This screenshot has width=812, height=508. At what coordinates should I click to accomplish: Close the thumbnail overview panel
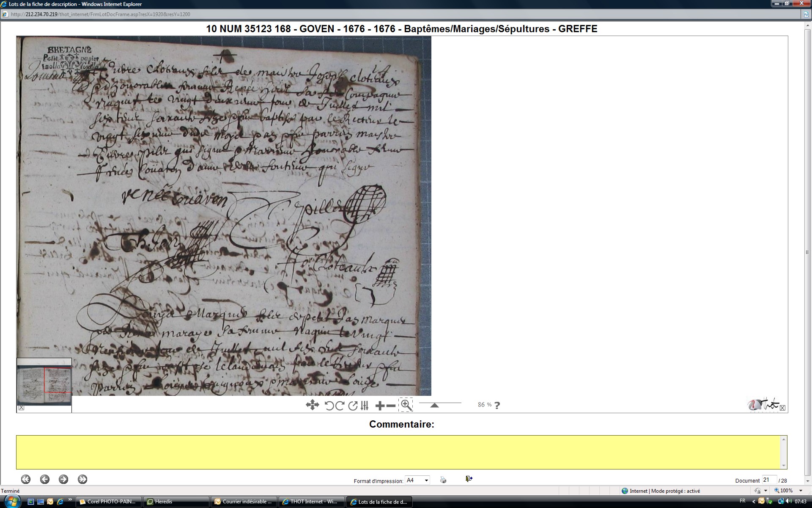tap(22, 408)
